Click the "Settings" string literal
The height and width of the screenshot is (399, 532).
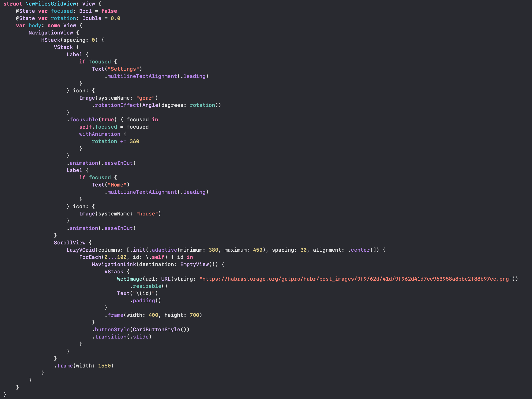(x=123, y=69)
